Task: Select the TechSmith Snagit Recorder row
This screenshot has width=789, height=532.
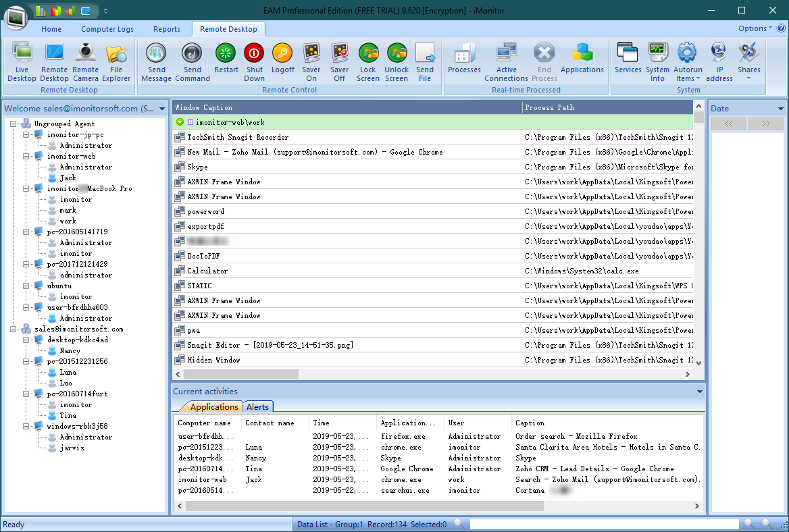Action: click(433, 137)
